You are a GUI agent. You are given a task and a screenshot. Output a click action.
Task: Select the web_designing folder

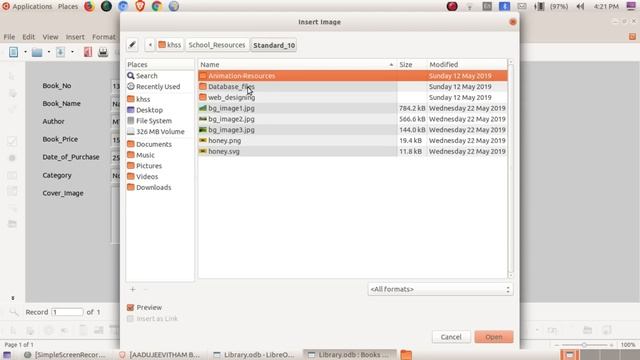[x=353, y=98]
